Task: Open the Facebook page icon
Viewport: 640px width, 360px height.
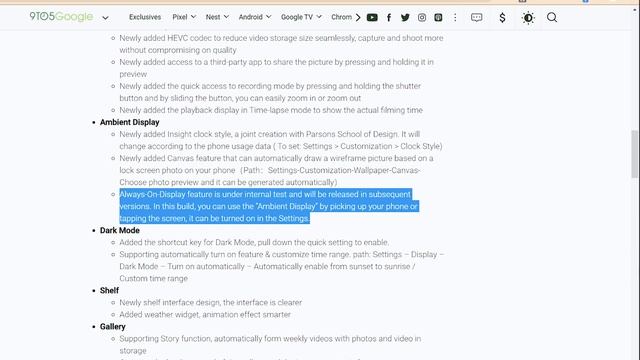Action: (389, 17)
